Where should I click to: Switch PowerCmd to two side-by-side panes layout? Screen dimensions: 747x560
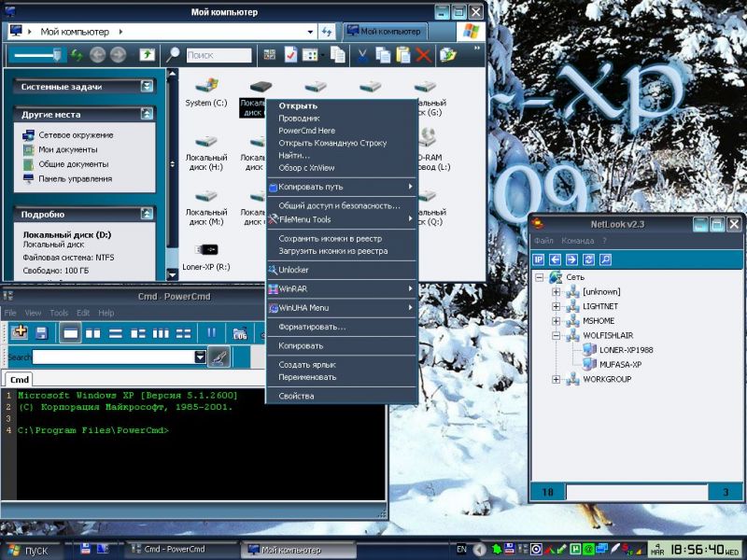(x=93, y=332)
